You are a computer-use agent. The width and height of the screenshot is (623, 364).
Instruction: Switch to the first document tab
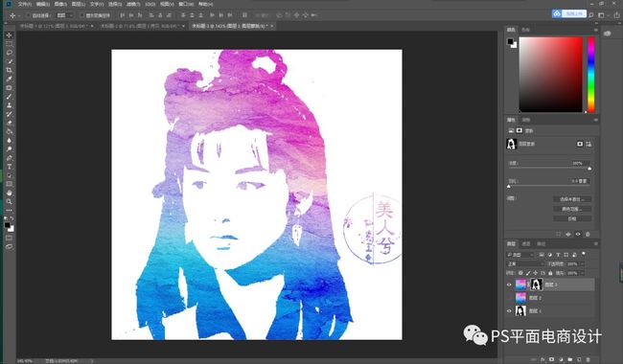(56, 26)
